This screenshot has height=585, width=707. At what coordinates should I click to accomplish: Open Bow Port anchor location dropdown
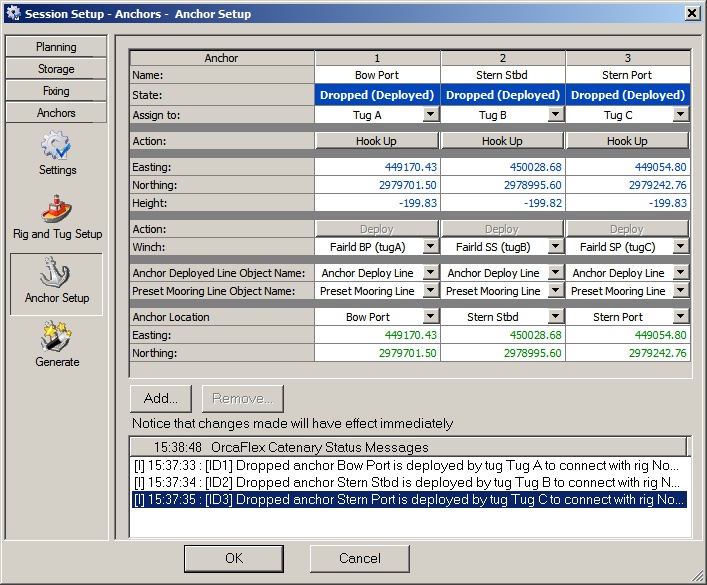[x=430, y=317]
